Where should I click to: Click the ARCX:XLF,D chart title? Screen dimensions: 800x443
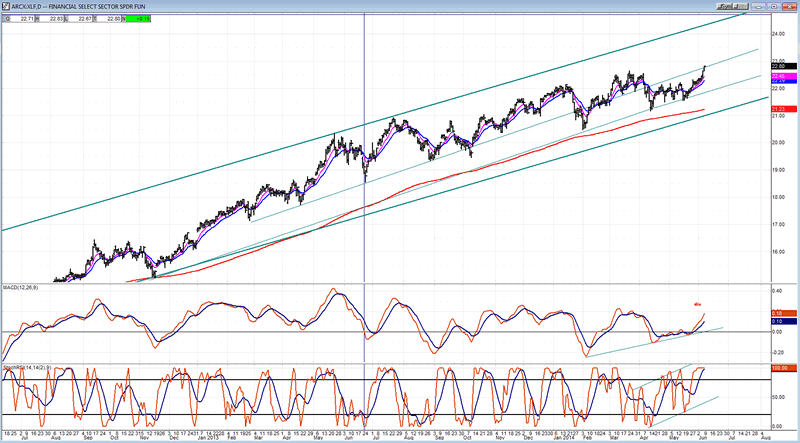coord(30,5)
